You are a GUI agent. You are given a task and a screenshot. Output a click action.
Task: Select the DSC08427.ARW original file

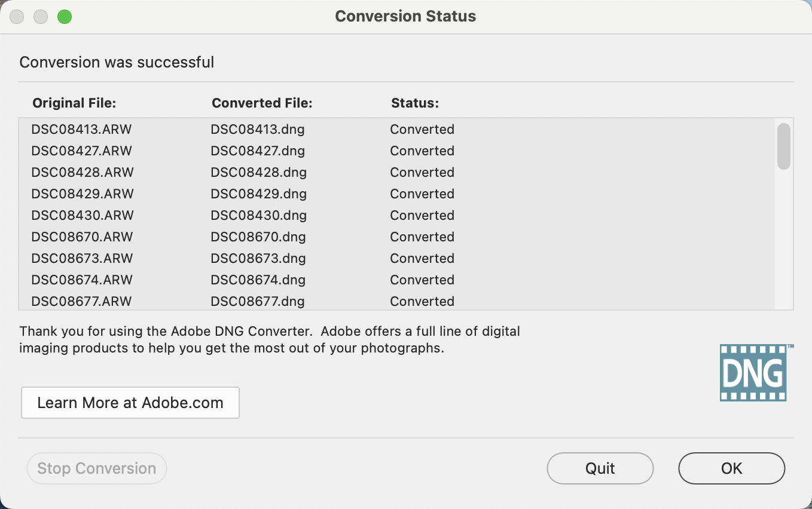point(81,151)
